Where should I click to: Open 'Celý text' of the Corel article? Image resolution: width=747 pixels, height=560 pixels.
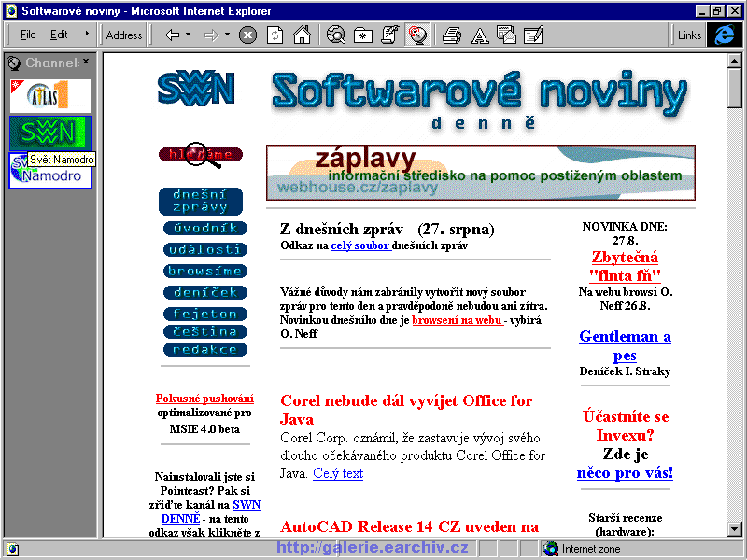point(338,473)
